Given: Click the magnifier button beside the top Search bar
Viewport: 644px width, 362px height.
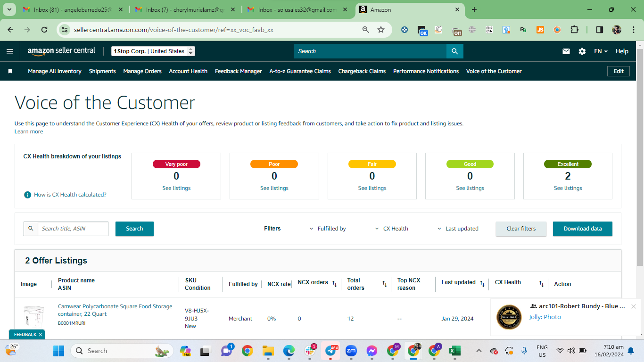Looking at the screenshot, I should (455, 51).
